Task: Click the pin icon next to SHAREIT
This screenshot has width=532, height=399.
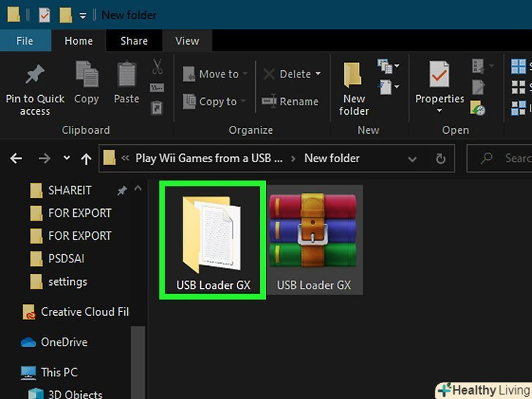Action: [x=122, y=190]
